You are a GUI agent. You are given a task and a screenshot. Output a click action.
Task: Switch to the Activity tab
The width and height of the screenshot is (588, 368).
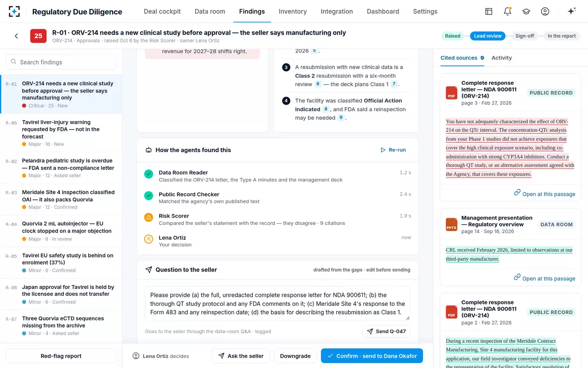(x=501, y=58)
